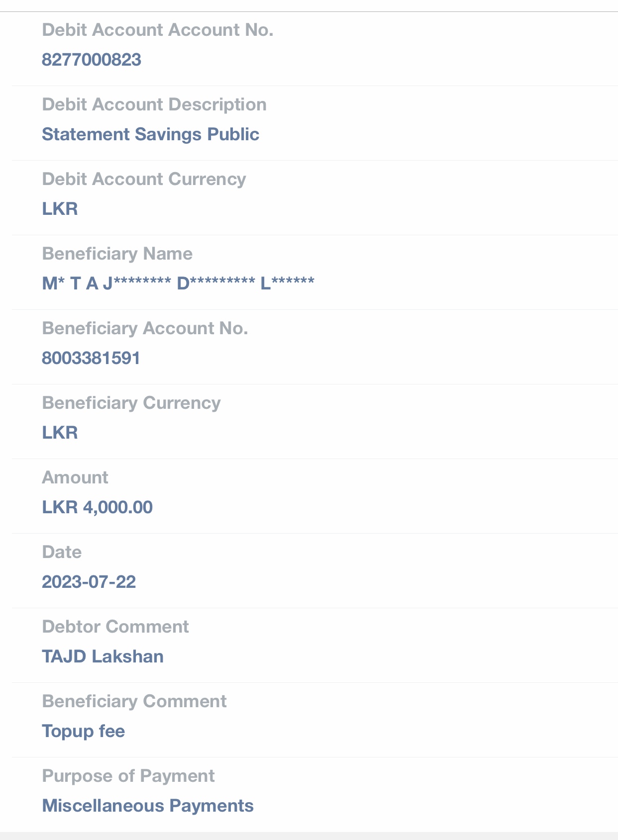Select the transaction date 2023-07-22
618x840 pixels.
coord(89,582)
